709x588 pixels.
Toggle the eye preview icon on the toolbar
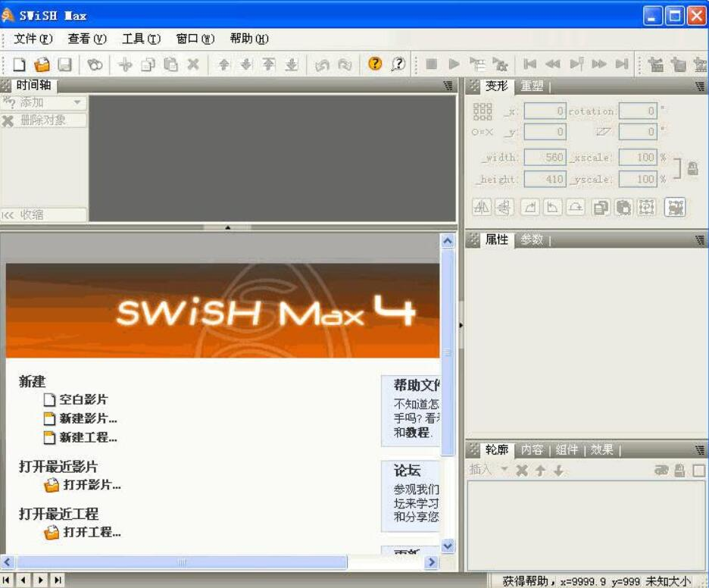[x=94, y=64]
